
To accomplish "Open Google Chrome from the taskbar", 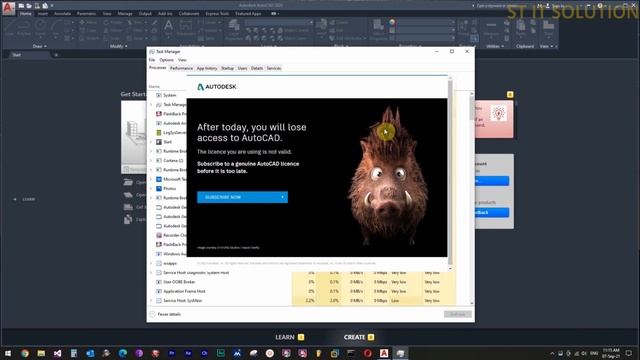I will click(25, 353).
